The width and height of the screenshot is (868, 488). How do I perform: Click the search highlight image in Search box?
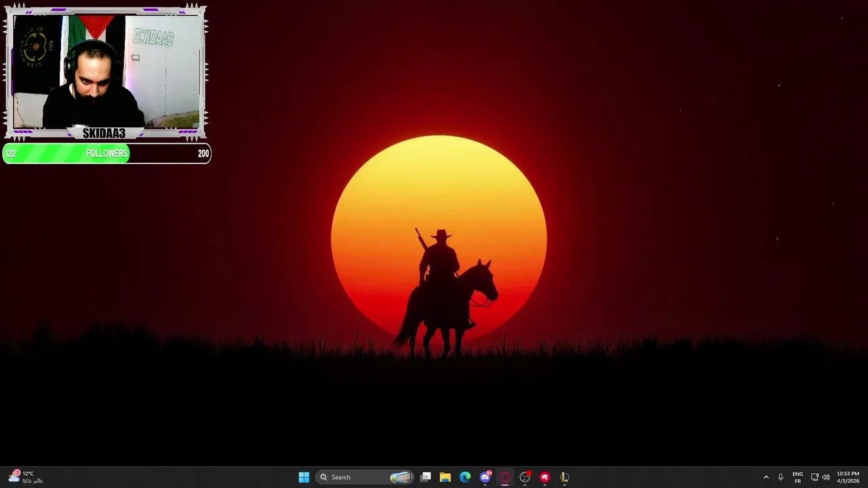401,477
